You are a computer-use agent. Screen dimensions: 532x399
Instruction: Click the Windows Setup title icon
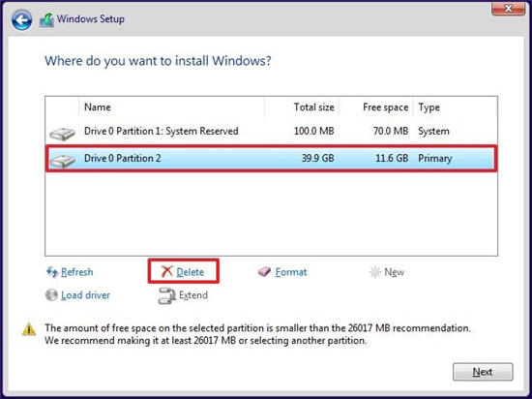click(46, 20)
